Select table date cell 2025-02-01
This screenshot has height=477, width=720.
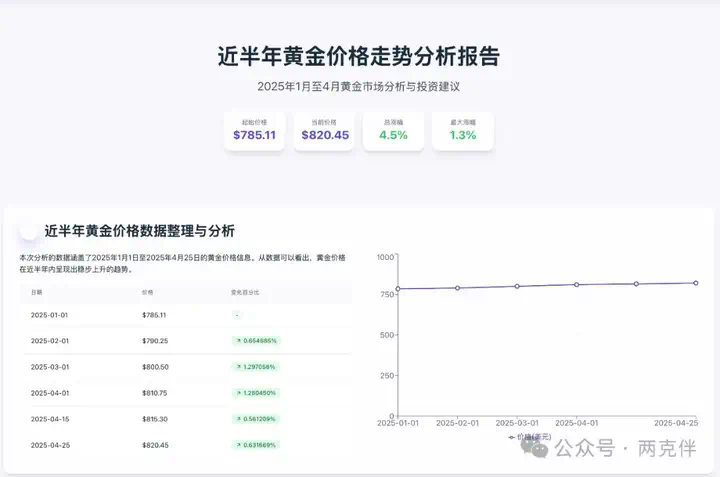pyautogui.click(x=50, y=341)
